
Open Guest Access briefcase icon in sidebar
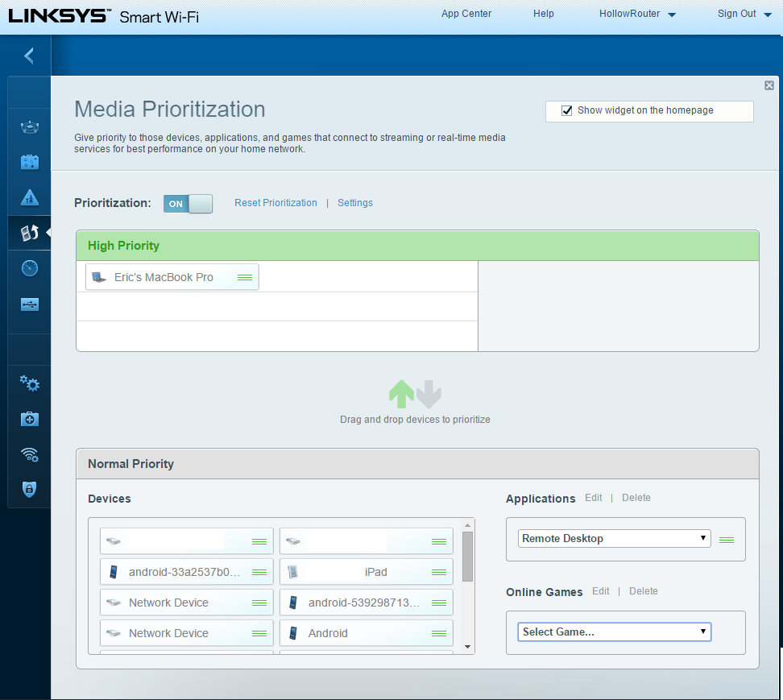click(30, 162)
